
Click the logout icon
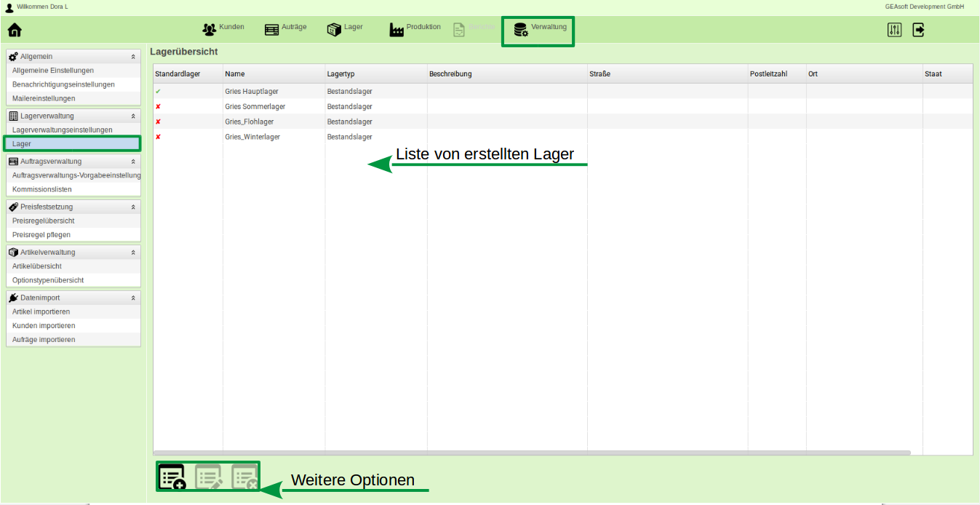point(918,29)
